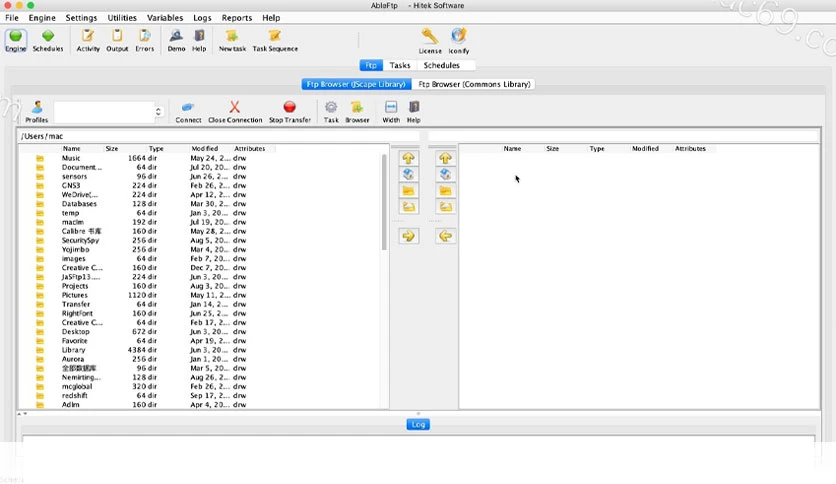This screenshot has width=836, height=484.
Task: Click the remote closed folder icon button
Action: 445,191
